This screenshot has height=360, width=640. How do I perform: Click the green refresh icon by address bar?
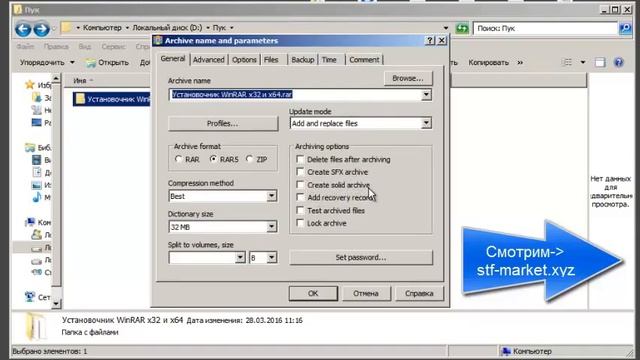462,28
